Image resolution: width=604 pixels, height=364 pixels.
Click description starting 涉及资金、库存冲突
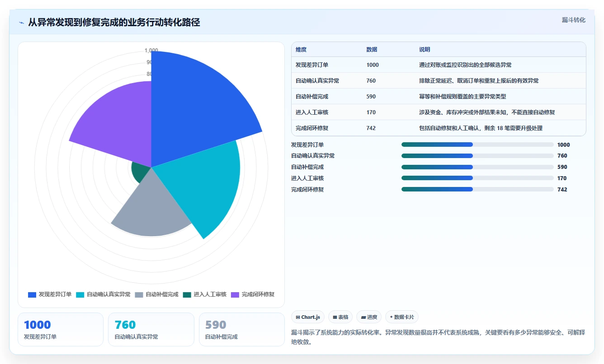point(487,112)
